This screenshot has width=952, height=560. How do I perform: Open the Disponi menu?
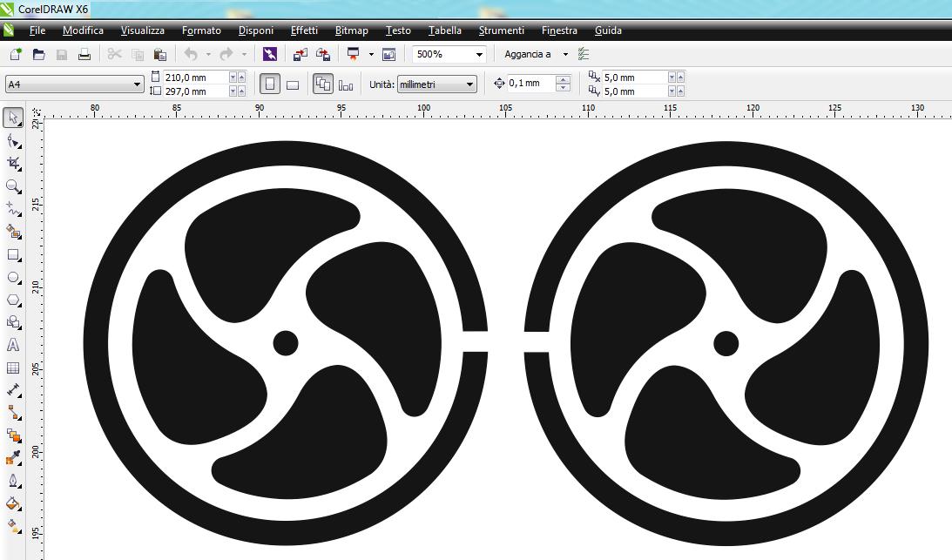(256, 30)
